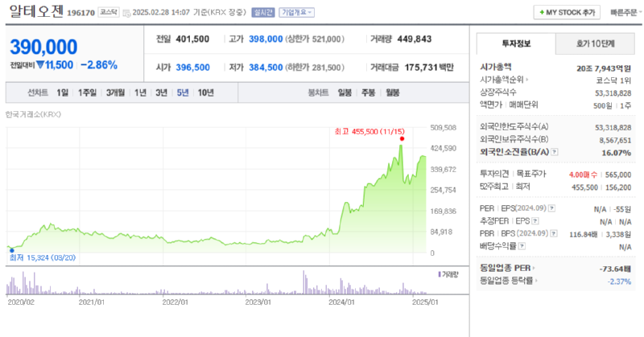Viewport: 644px width, 337px height.
Task: Click the 시가 396,500 value
Action: pyautogui.click(x=192, y=68)
